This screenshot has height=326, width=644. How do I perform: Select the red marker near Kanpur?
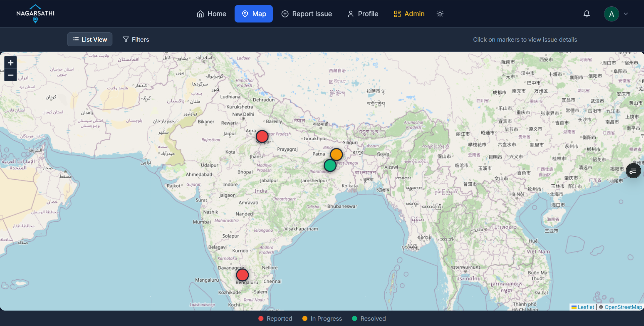(x=262, y=137)
